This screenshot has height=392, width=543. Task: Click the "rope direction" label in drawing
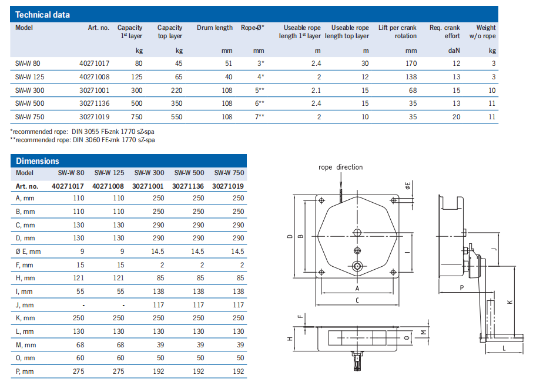340,167
